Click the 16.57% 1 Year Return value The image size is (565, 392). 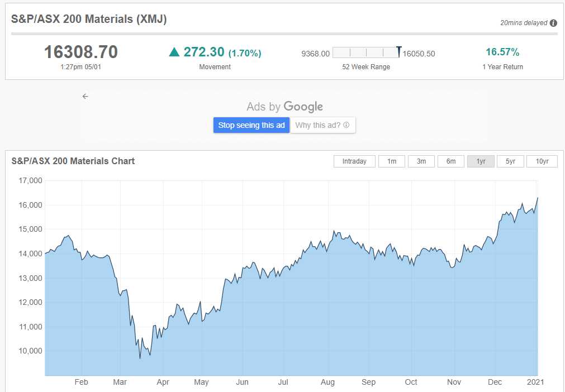point(502,52)
